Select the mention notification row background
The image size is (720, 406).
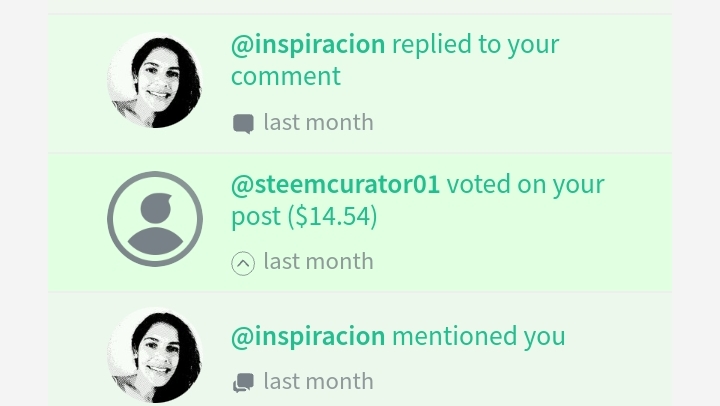[x=360, y=350]
